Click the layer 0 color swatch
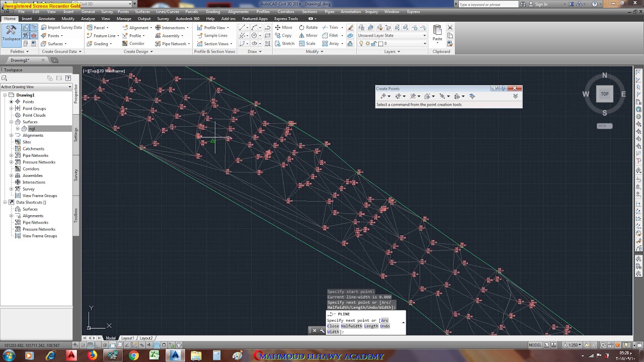 pyautogui.click(x=380, y=44)
